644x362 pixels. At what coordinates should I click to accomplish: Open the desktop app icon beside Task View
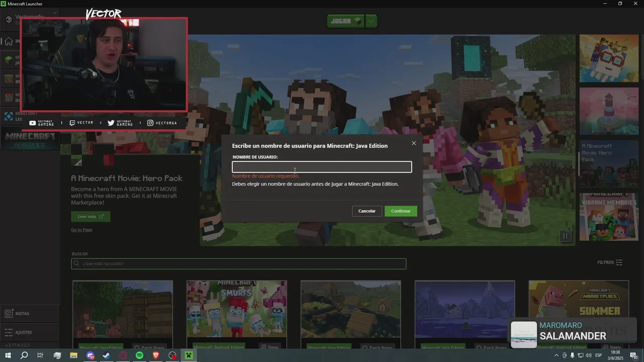(57, 355)
